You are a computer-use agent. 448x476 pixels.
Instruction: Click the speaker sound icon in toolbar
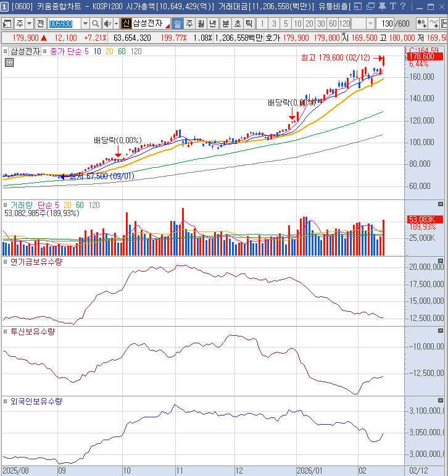pyautogui.click(x=107, y=23)
